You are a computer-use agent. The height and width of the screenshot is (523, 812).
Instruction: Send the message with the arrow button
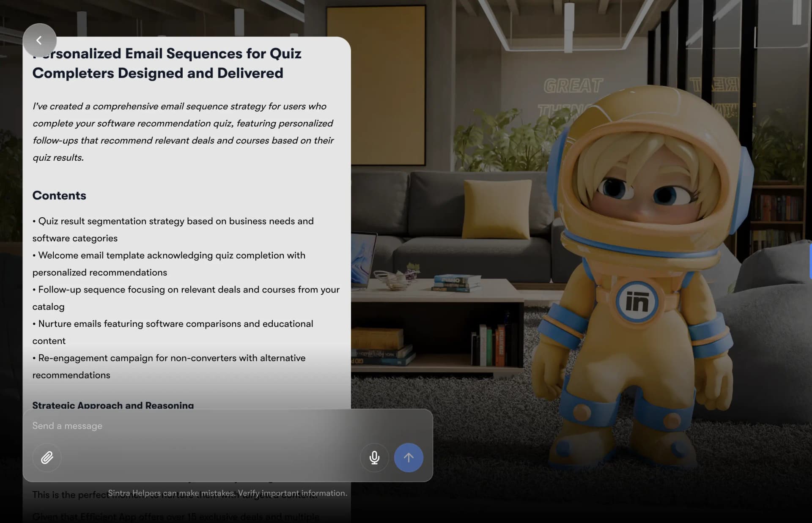tap(409, 457)
